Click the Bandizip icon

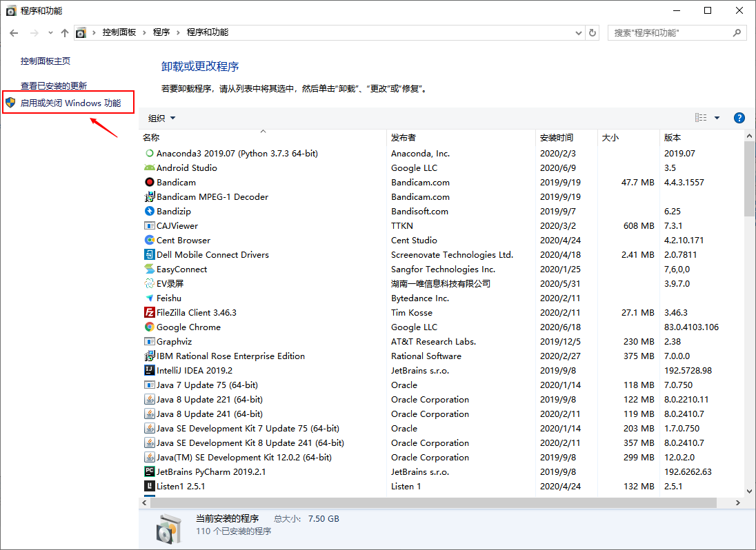tap(150, 211)
